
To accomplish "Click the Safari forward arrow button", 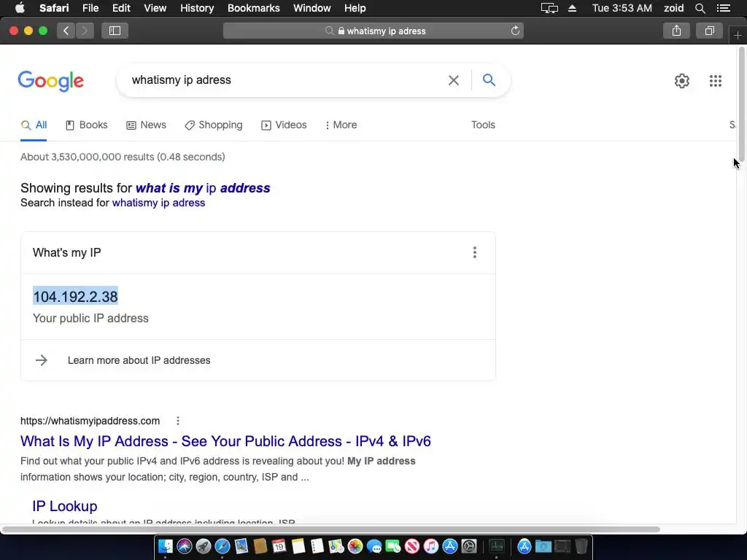I will coord(85,31).
